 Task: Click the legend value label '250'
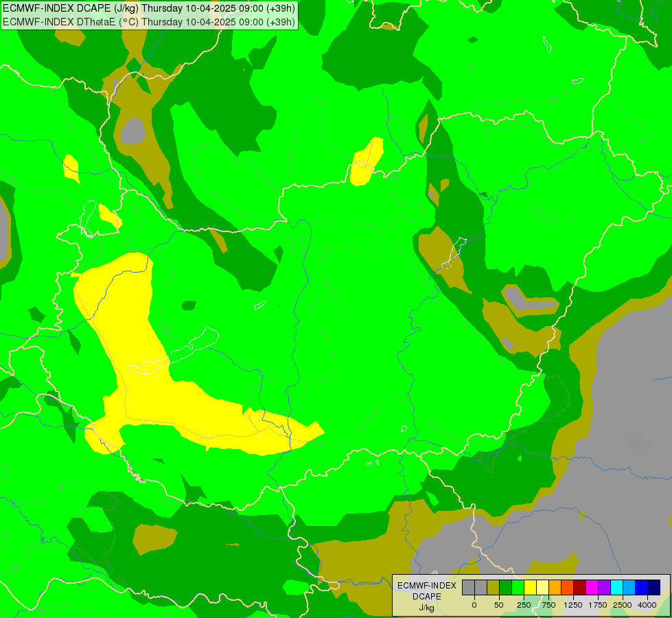pyautogui.click(x=524, y=605)
